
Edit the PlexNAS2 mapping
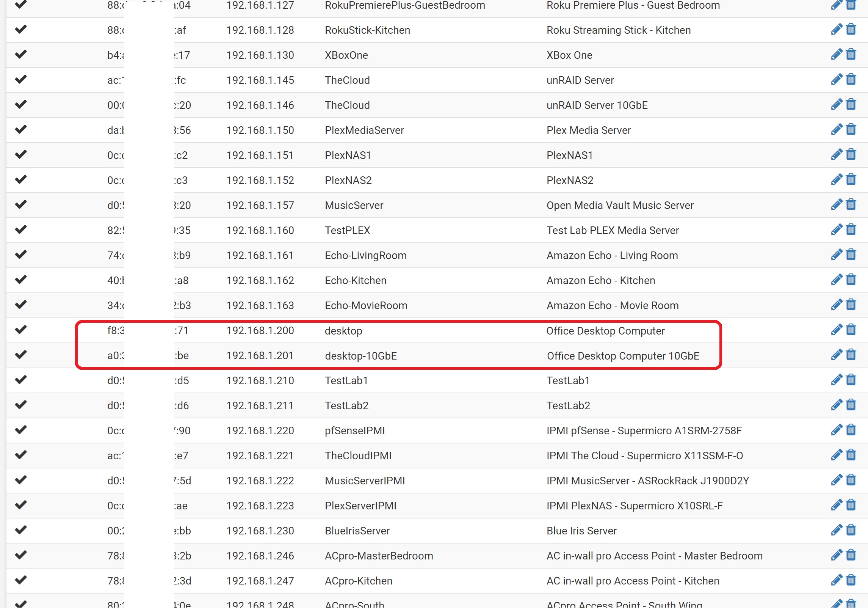pos(837,180)
